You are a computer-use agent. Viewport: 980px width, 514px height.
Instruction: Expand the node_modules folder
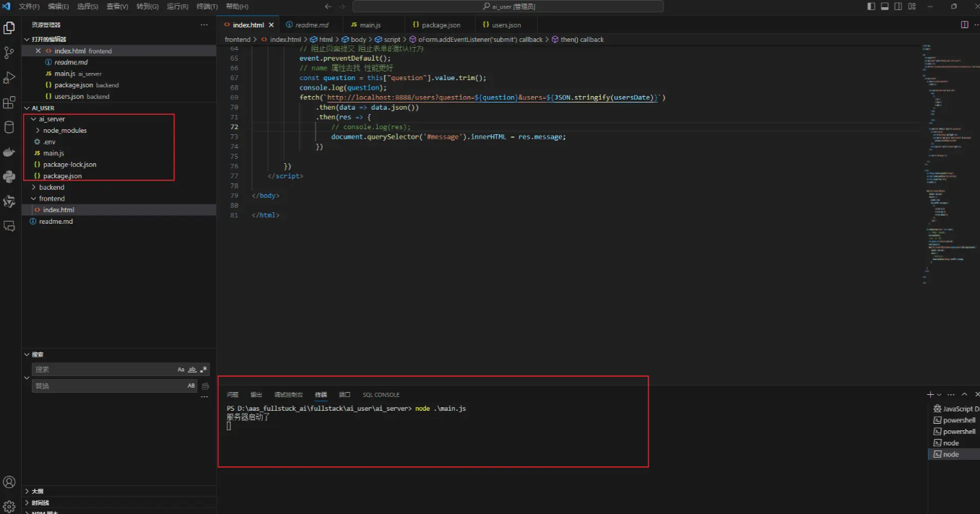(64, 131)
